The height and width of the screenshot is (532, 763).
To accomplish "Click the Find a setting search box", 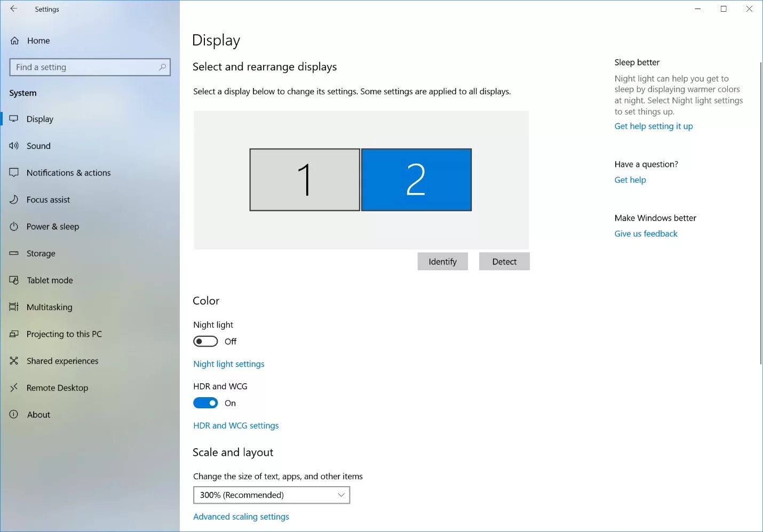I will click(90, 67).
